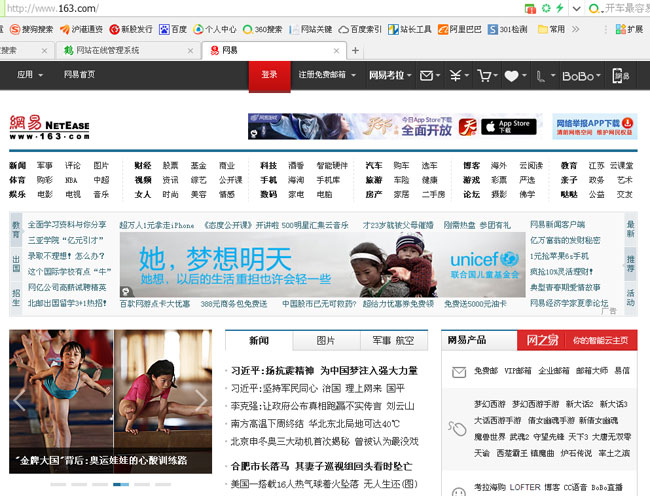Open 金牌大国背后 photo story caption

[102, 460]
